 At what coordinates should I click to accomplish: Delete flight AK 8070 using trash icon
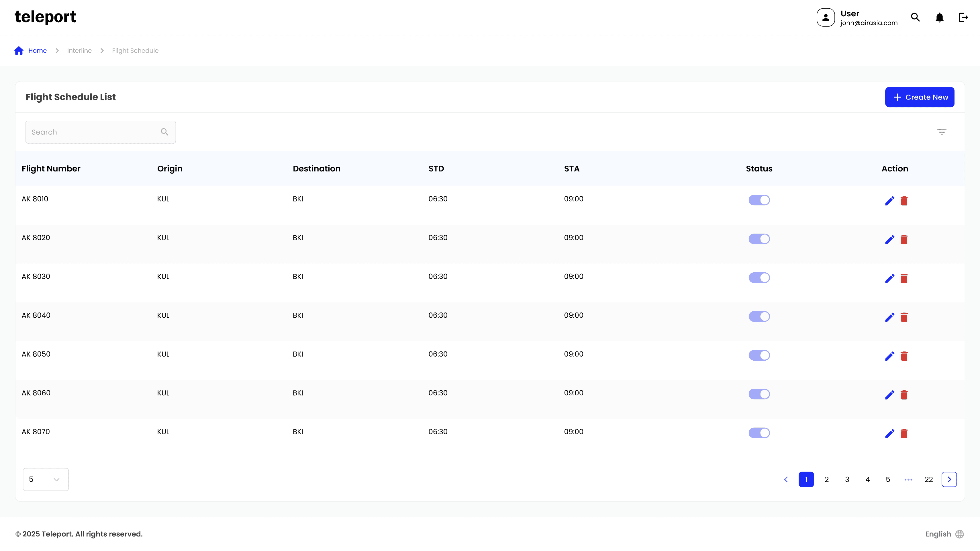click(x=904, y=433)
